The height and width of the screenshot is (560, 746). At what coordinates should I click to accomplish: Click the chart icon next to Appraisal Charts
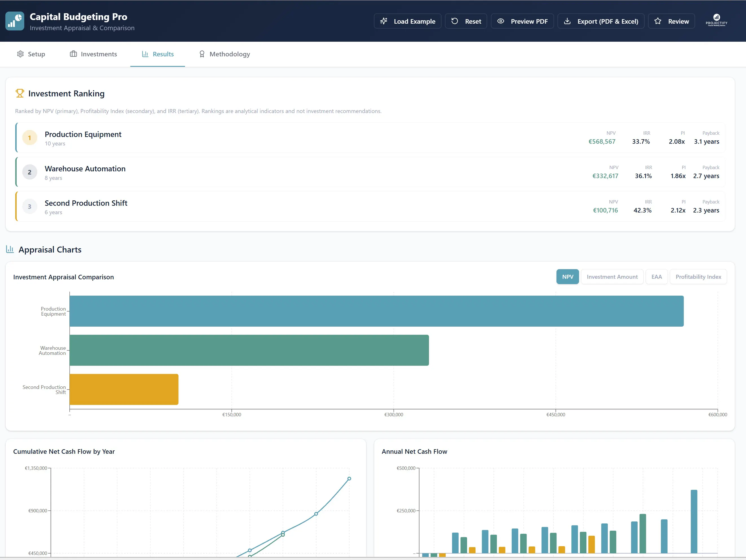10,249
